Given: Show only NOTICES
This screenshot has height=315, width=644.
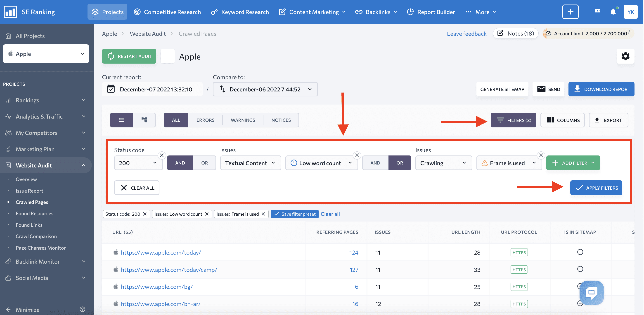Looking at the screenshot, I should [281, 120].
